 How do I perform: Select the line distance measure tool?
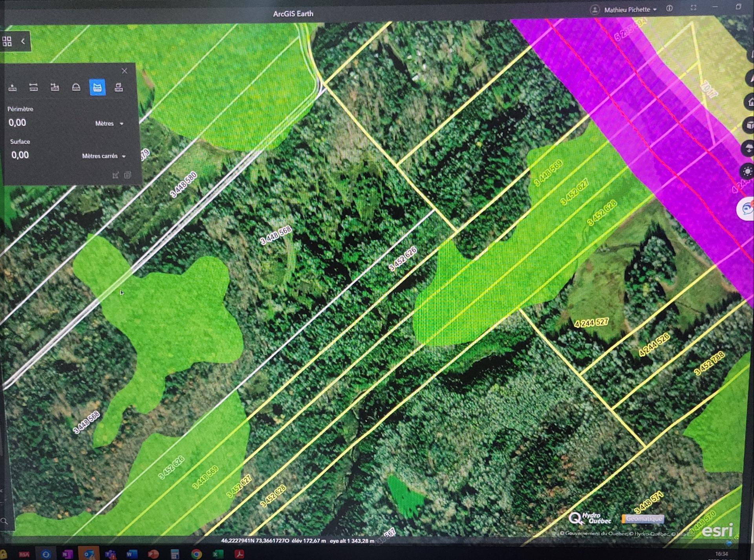pos(34,87)
